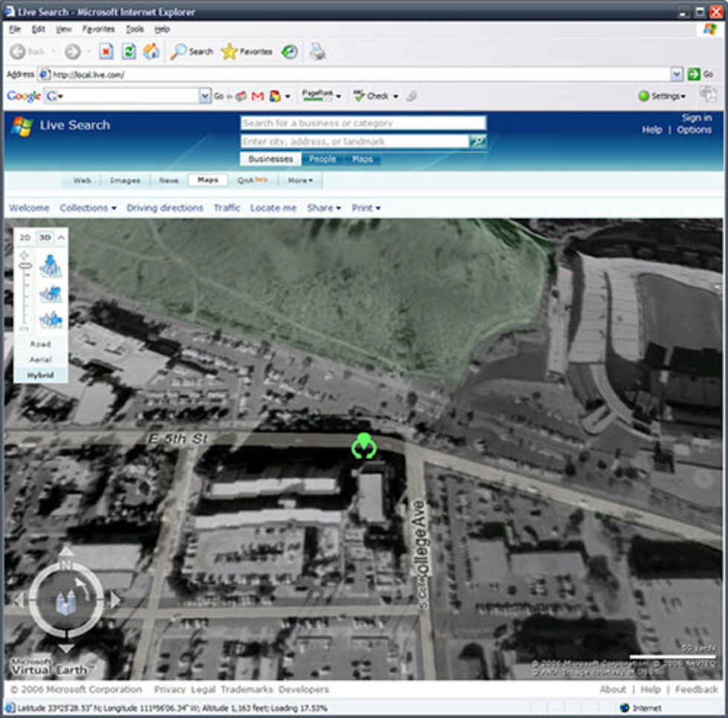
Task: Open the Favorites menu in the menu bar
Action: tap(98, 29)
